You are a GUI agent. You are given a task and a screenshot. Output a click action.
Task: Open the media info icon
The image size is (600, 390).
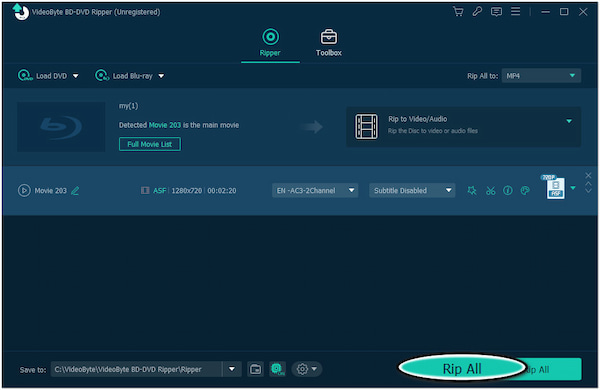point(508,190)
